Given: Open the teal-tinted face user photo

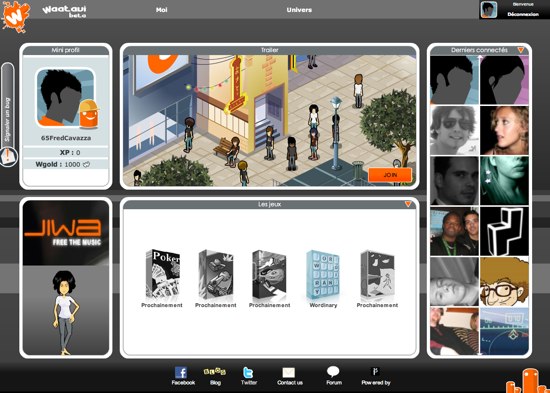Looking at the screenshot, I should point(504,180).
